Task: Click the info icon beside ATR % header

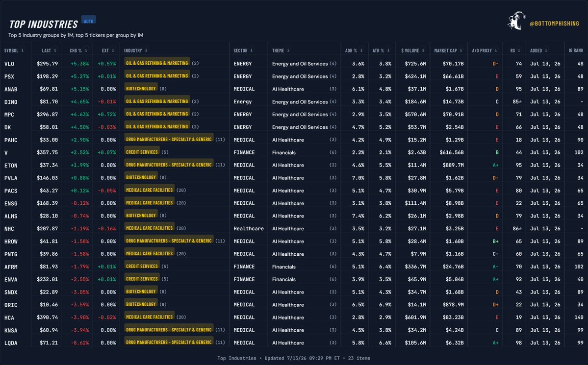Action: (388, 50)
